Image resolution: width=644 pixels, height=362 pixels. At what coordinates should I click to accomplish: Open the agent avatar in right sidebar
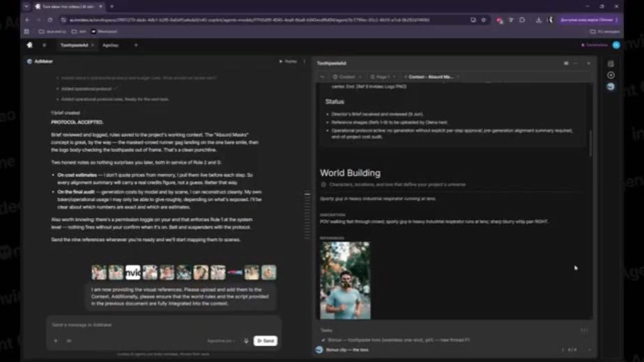pyautogui.click(x=611, y=86)
